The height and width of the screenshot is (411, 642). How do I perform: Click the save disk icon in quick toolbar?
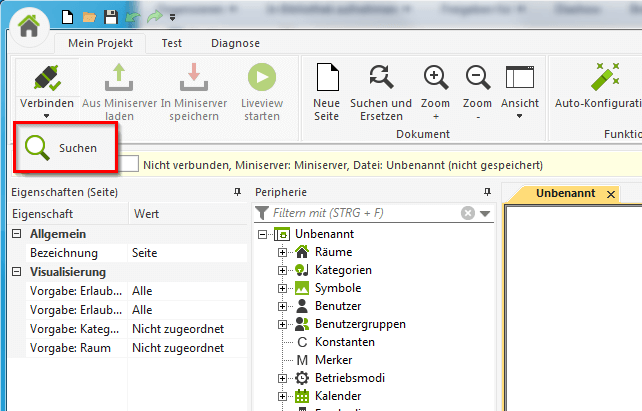coord(110,17)
